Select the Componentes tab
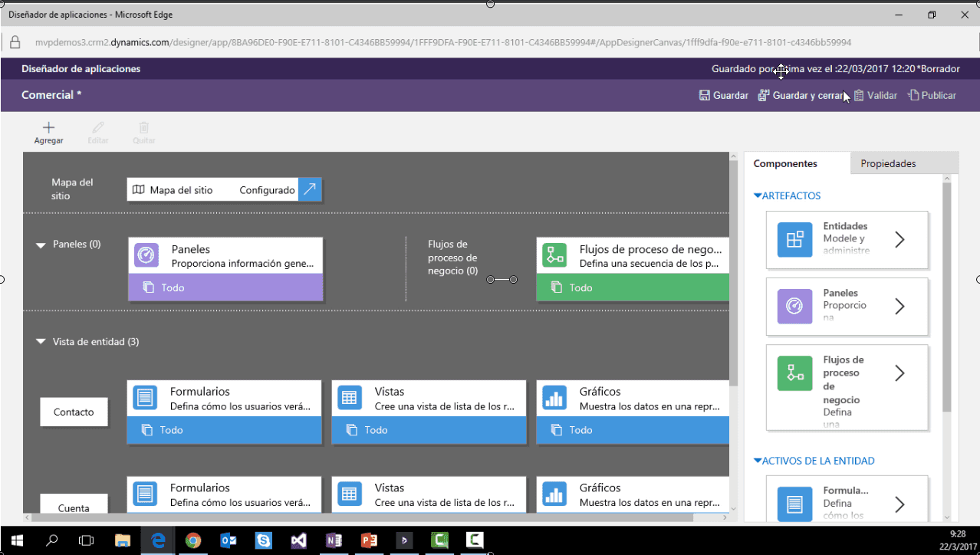Viewport: 980px width, 555px height. click(785, 163)
